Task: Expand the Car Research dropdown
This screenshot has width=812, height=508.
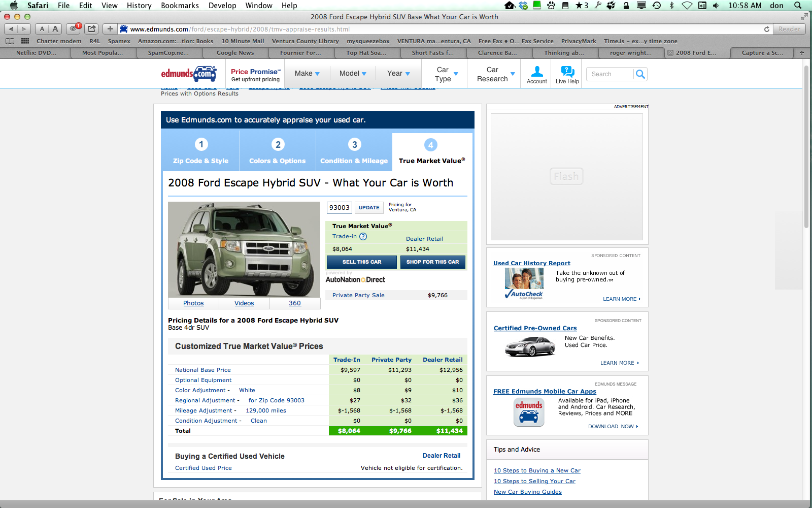Action: pyautogui.click(x=495, y=74)
